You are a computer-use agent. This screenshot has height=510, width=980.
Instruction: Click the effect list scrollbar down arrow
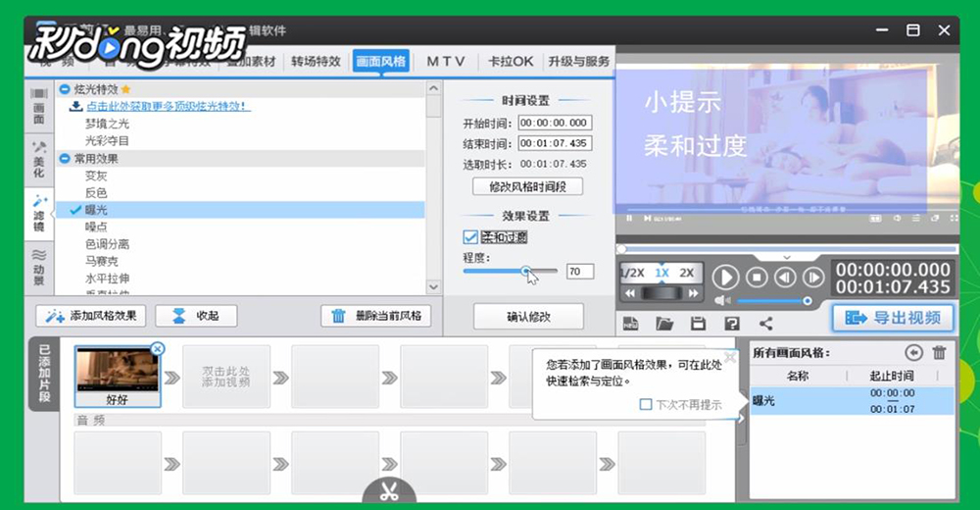[433, 286]
